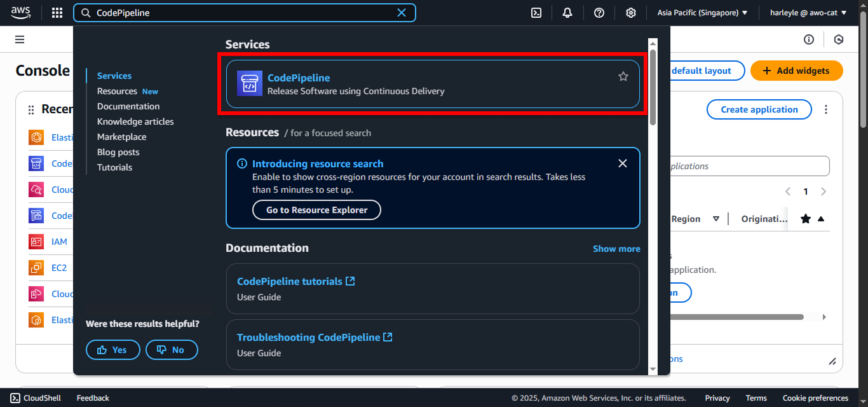Click the AWS logo home icon
868x407 pixels.
(21, 13)
